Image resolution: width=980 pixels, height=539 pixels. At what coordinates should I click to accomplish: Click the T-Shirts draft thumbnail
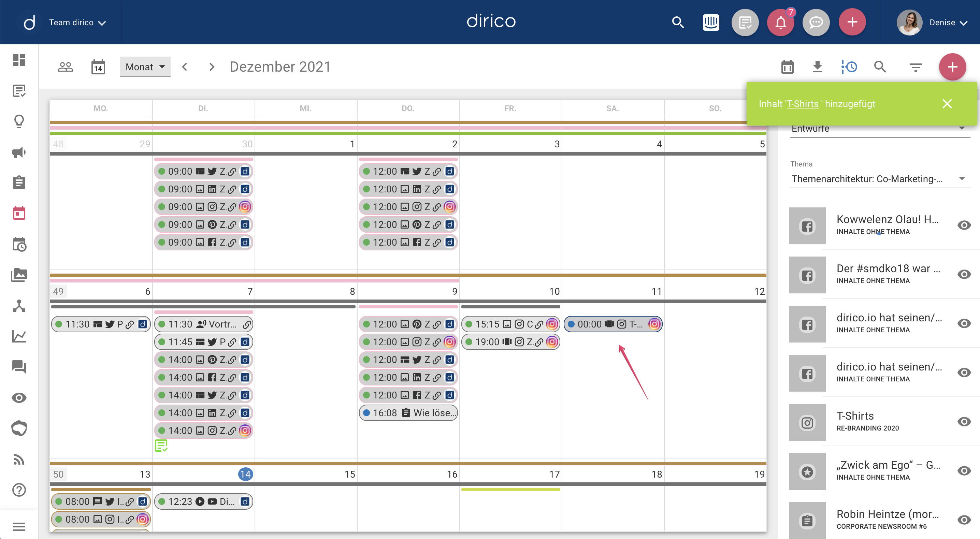tap(807, 422)
